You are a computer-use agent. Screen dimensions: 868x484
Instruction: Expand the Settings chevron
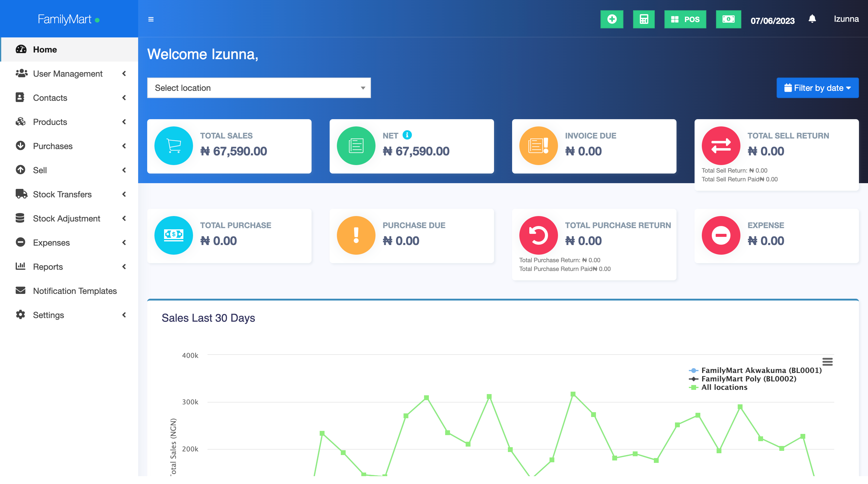pos(124,315)
